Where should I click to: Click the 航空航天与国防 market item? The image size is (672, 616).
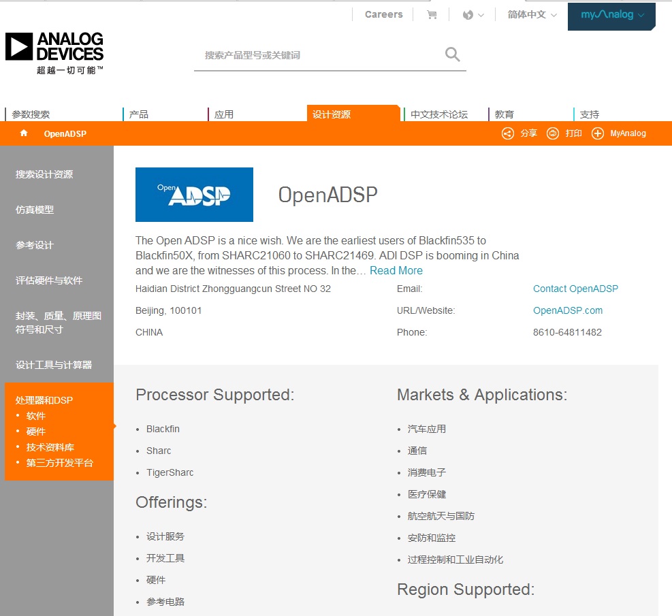441,516
